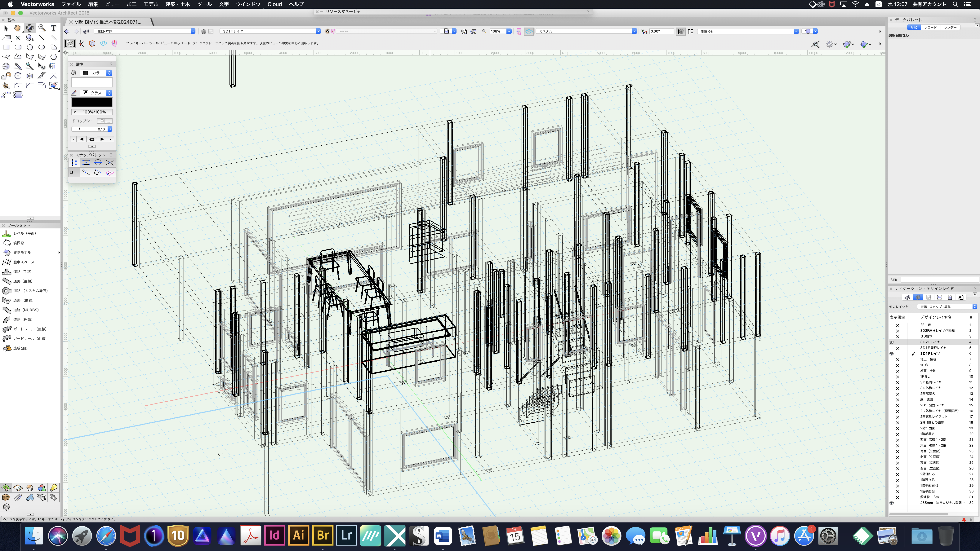Switch to the レコード tab
The height and width of the screenshot is (551, 980).
pos(930,27)
